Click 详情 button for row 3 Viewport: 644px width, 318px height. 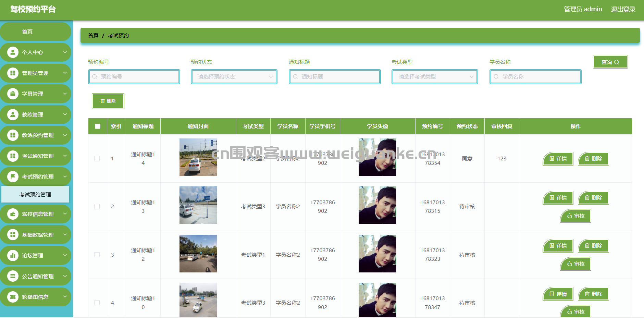(x=558, y=246)
